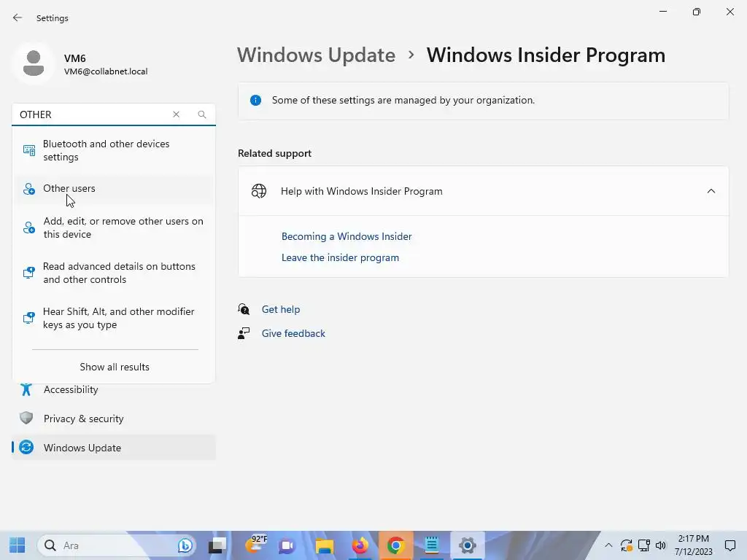Select the Other users search result
Viewport: 747px width, 560px height.
point(113,189)
